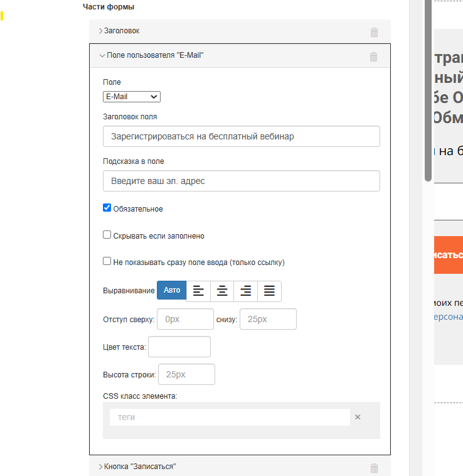Set alignment to right

tap(246, 291)
